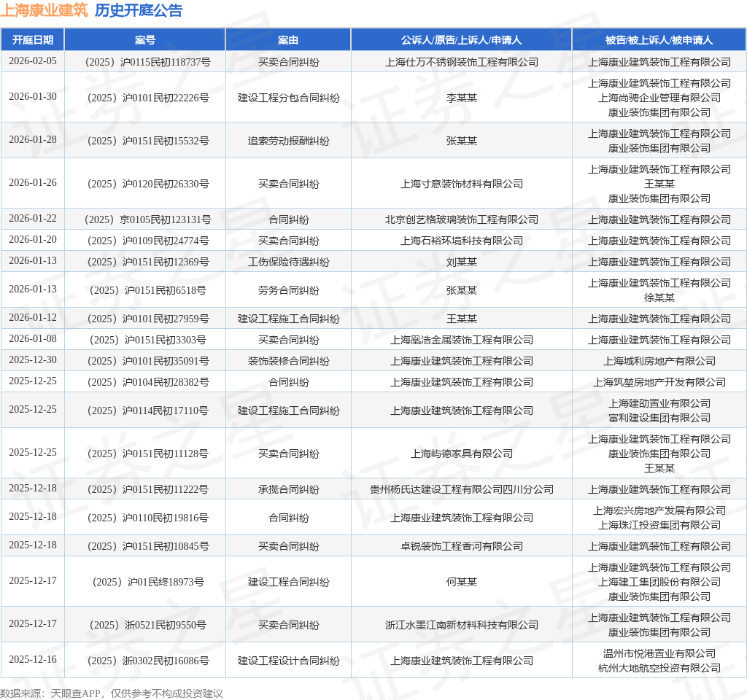Click plaintiff 上海寸意装饰材料有限公司
The height and width of the screenshot is (700, 747).
tap(461, 184)
